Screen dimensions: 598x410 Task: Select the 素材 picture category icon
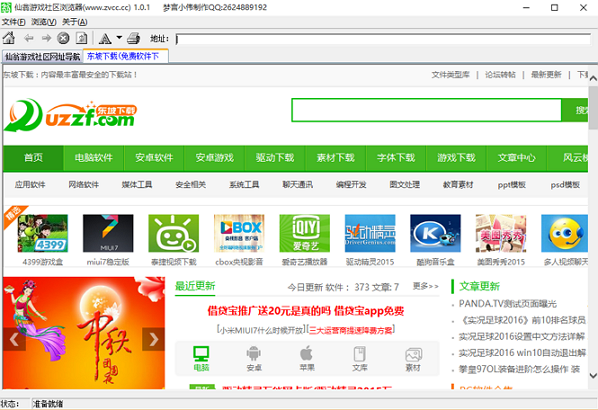point(413,359)
